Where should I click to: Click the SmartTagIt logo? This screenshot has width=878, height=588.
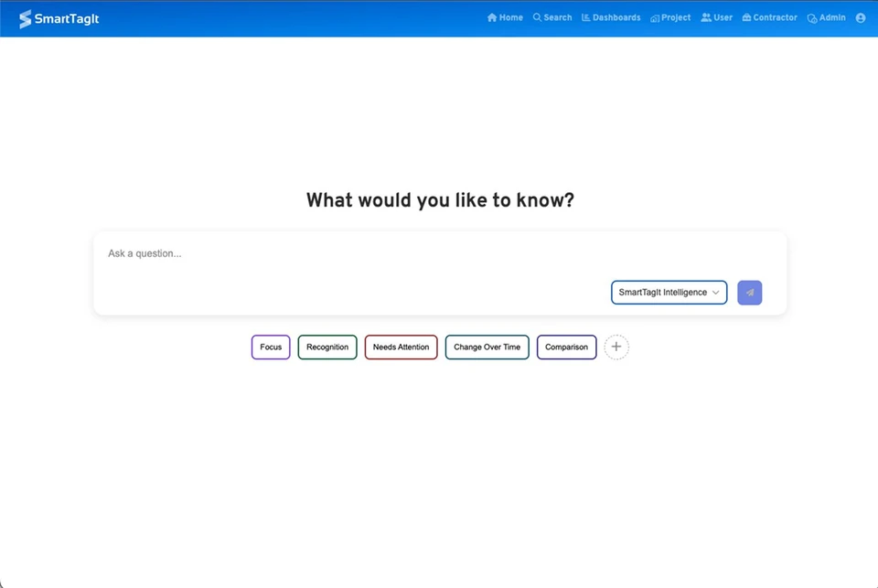click(x=59, y=18)
